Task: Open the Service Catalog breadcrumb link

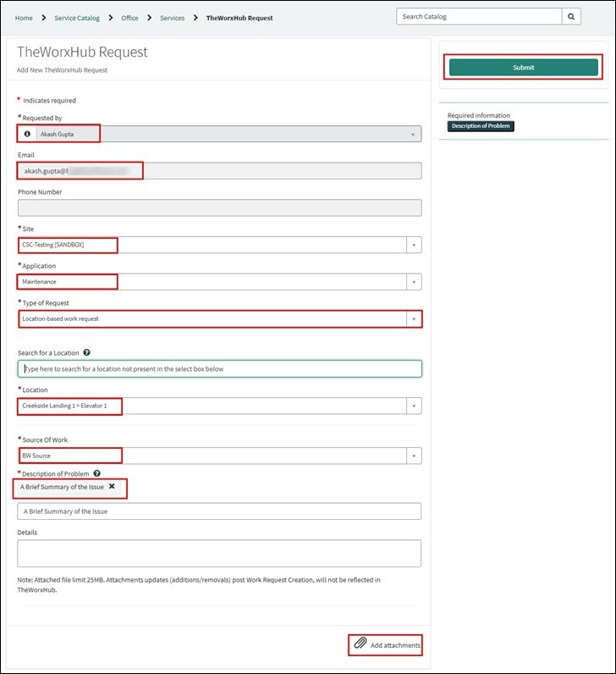Action: pos(77,18)
